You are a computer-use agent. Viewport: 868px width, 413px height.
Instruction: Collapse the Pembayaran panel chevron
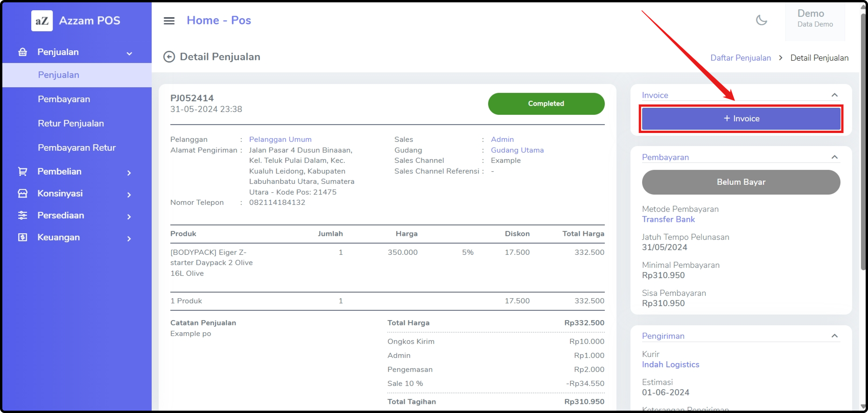click(834, 157)
